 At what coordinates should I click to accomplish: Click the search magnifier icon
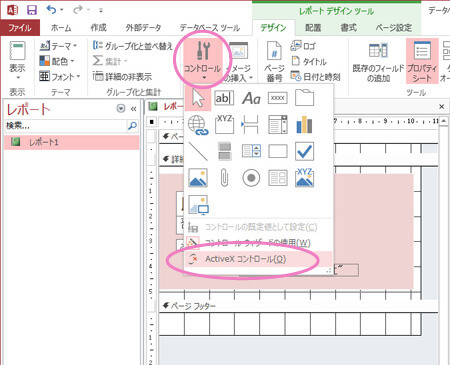(x=132, y=126)
